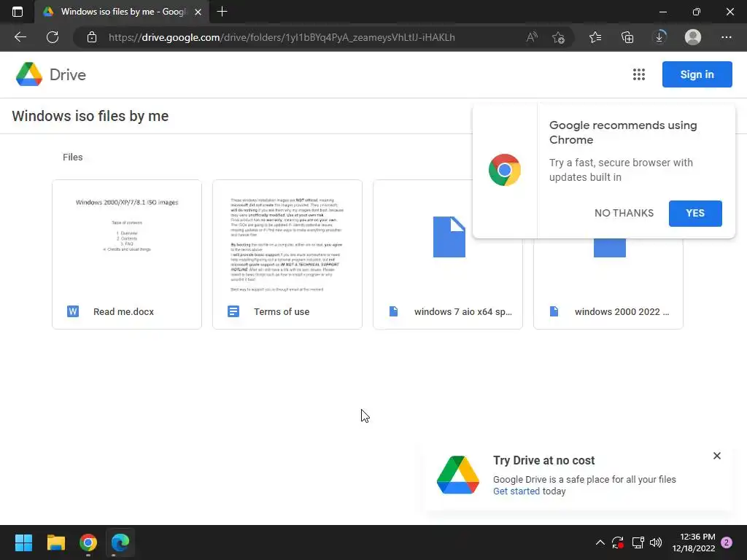
Task: Click the file icon beside windows 7 aio x64
Action: coord(393,311)
